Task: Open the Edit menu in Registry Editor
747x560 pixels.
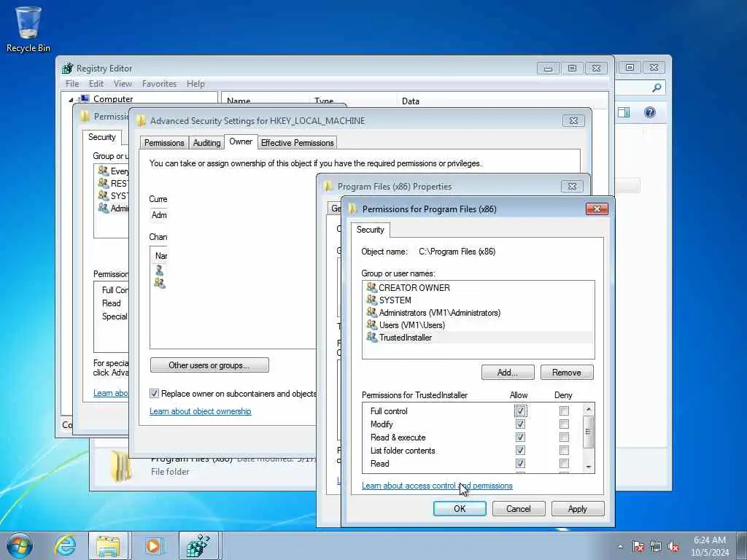Action: 96,84
